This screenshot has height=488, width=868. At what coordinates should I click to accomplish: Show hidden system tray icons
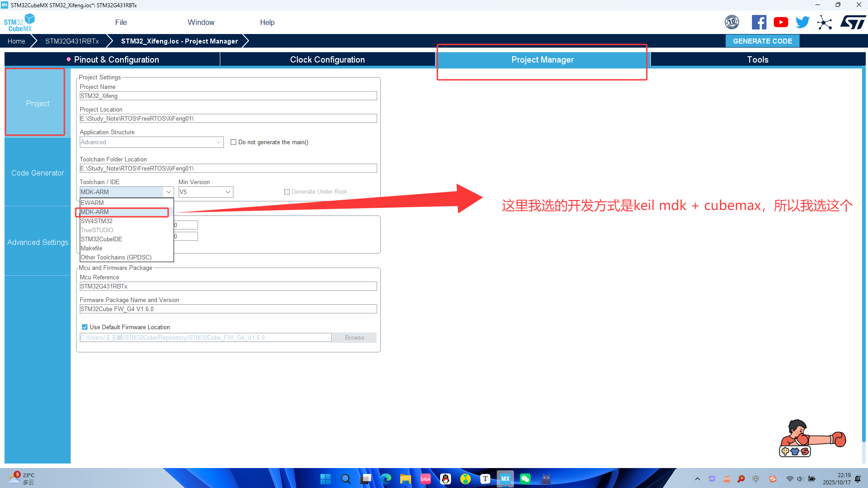[697, 479]
